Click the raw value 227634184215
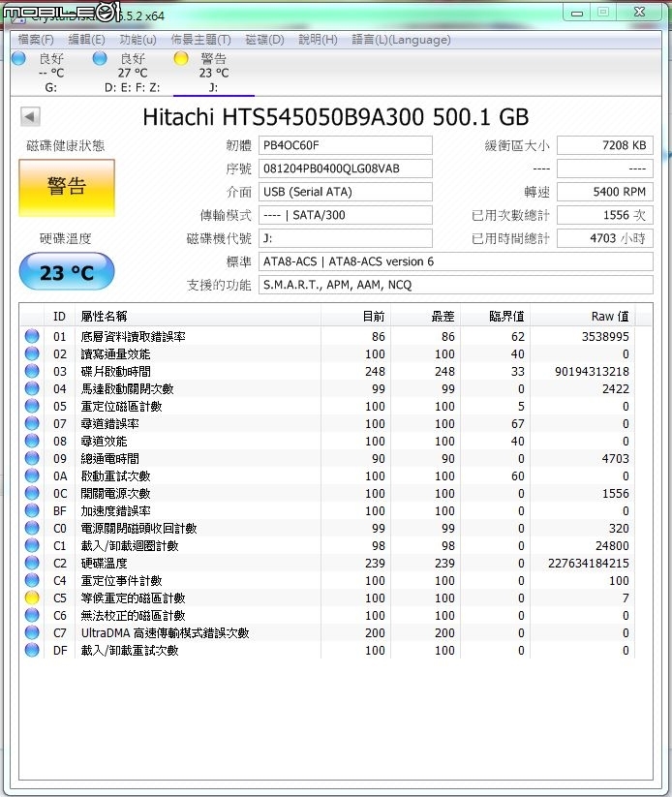Image resolution: width=672 pixels, height=797 pixels. click(588, 564)
